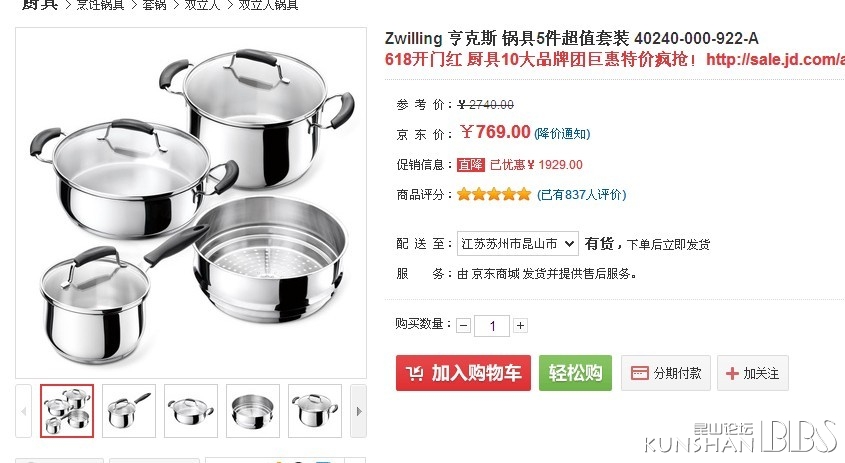The width and height of the screenshot is (845, 463).
Task: Increase purchase quantity with plus stepper
Action: tap(520, 326)
